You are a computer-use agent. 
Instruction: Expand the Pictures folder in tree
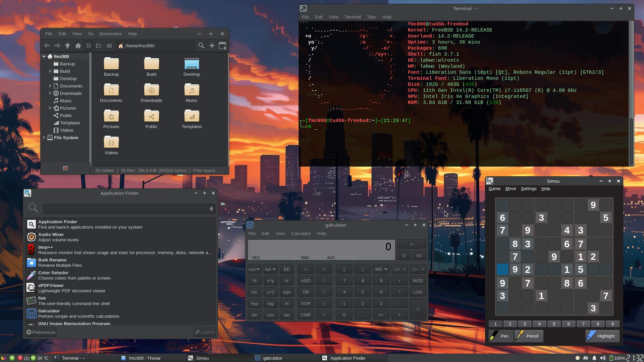[x=50, y=108]
